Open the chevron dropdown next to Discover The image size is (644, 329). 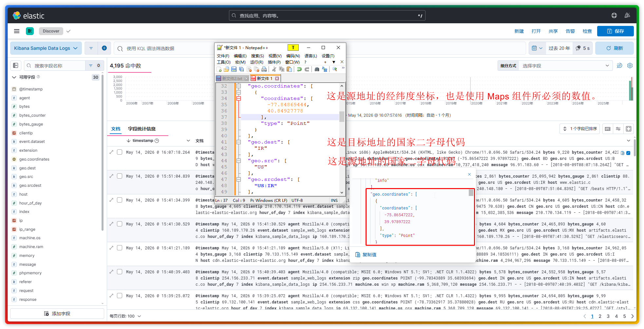68,31
